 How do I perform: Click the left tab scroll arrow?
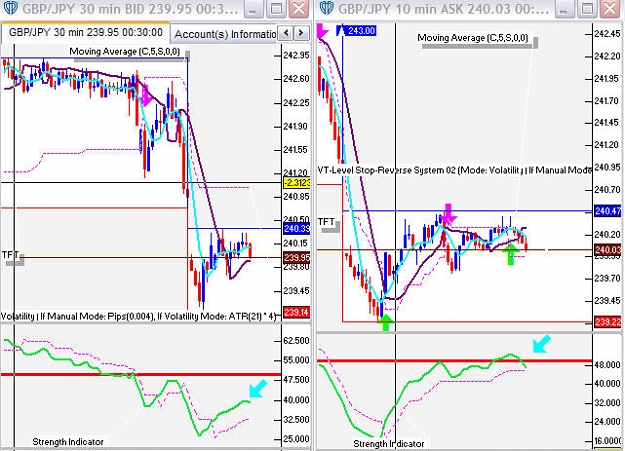(x=285, y=33)
